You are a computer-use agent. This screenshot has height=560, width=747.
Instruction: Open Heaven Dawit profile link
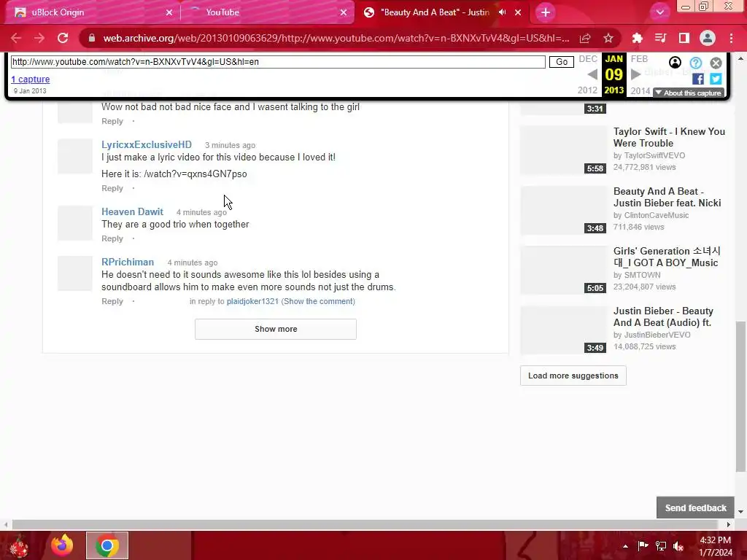[x=132, y=212]
